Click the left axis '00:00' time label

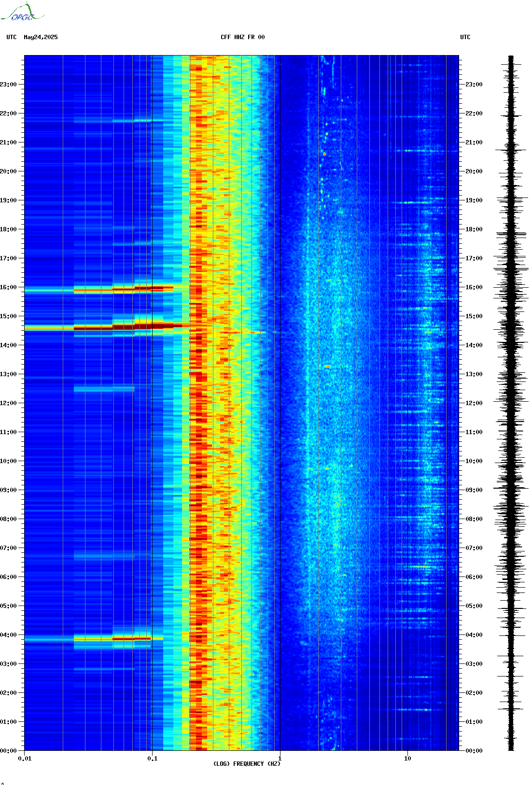[8, 751]
